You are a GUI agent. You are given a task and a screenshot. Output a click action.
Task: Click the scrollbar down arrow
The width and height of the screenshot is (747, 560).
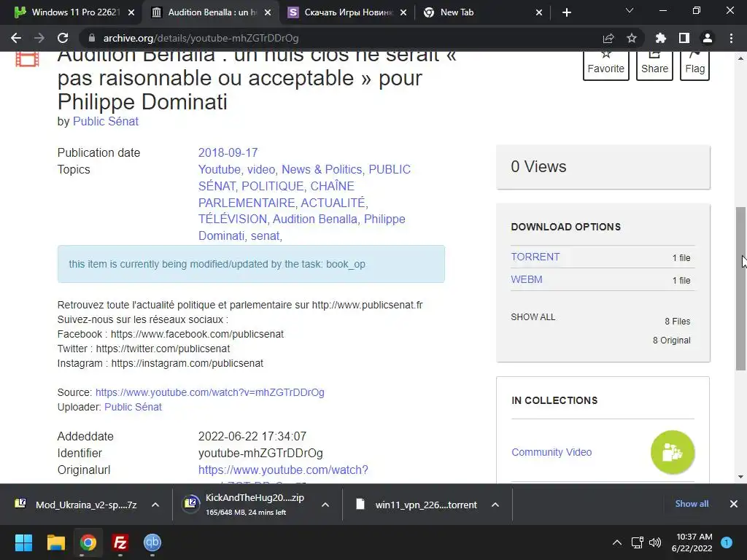click(740, 477)
